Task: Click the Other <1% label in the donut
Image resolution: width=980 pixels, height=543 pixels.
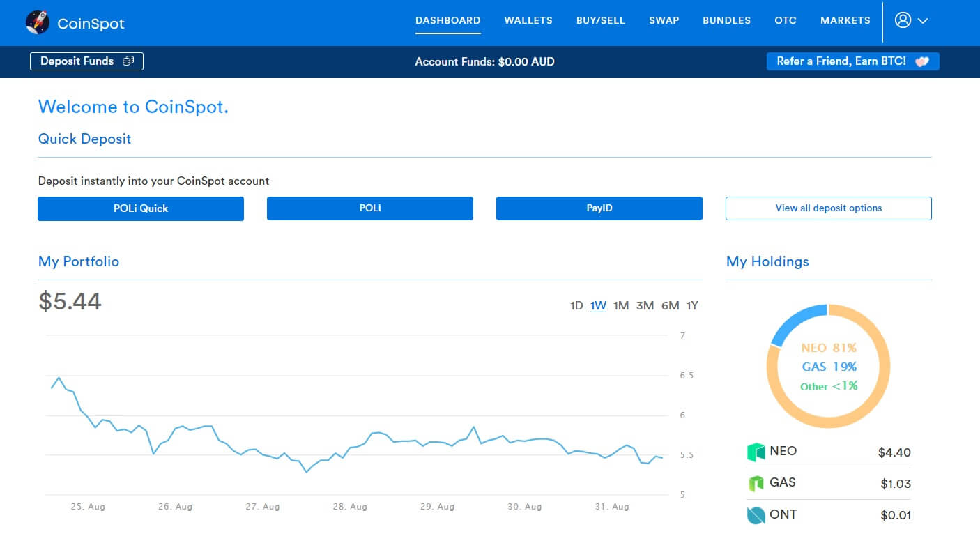Action: (829, 385)
